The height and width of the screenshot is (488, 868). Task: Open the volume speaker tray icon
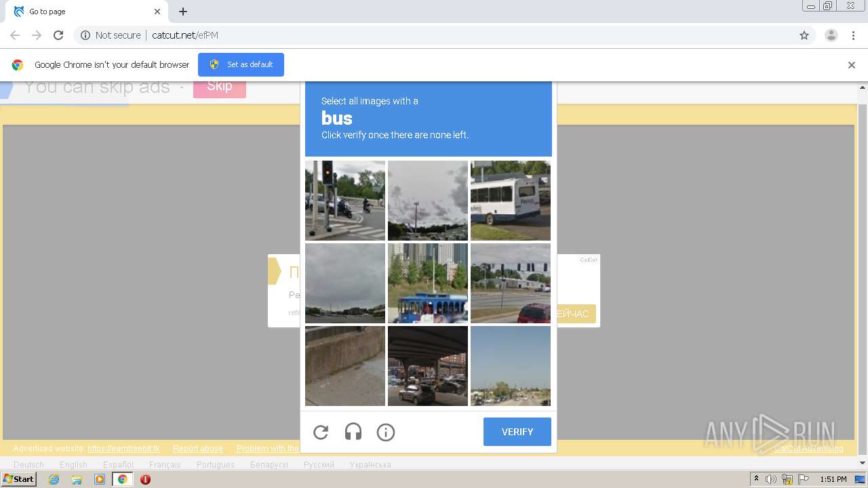coord(771,479)
